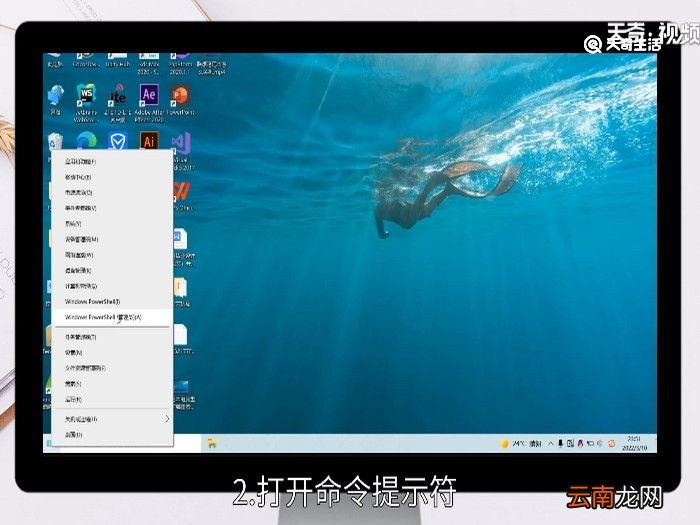Choose 桌面(D) at the menu bottom
Image resolution: width=700 pixels, height=525 pixels.
pos(112,434)
